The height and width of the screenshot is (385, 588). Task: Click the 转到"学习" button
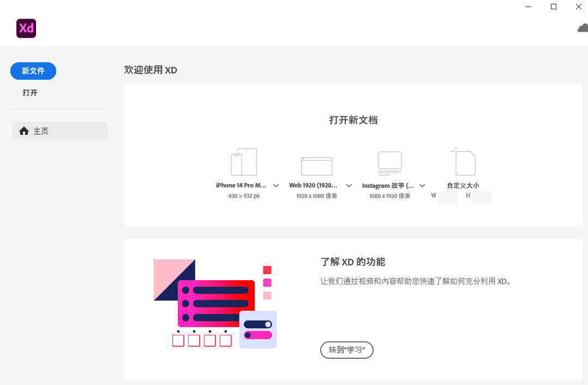[x=347, y=350]
